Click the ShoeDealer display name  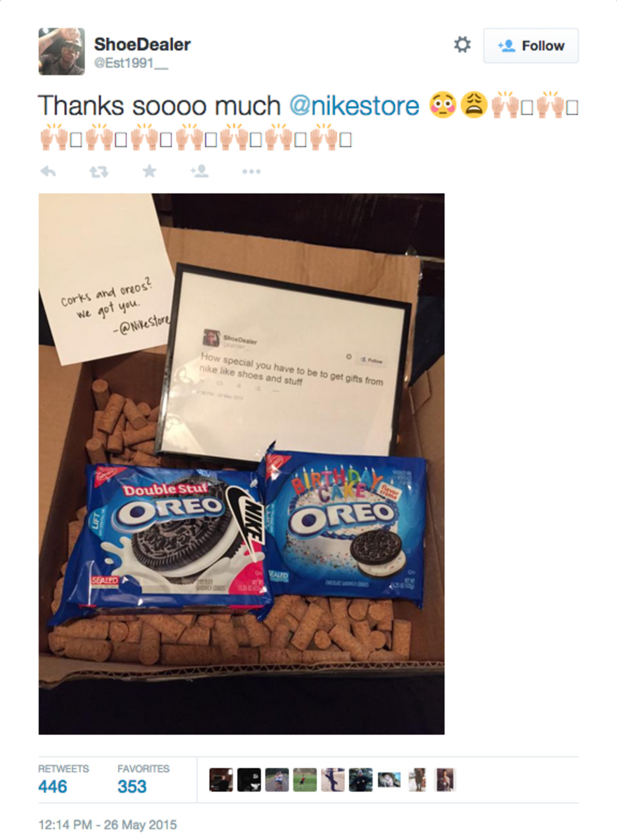pyautogui.click(x=142, y=44)
